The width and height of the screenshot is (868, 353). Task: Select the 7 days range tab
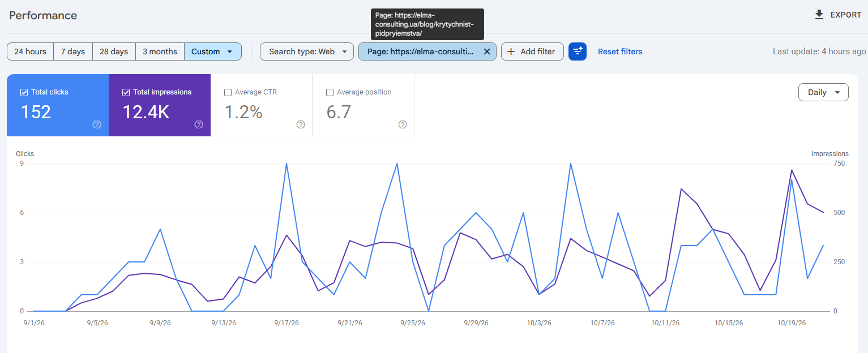(x=73, y=51)
